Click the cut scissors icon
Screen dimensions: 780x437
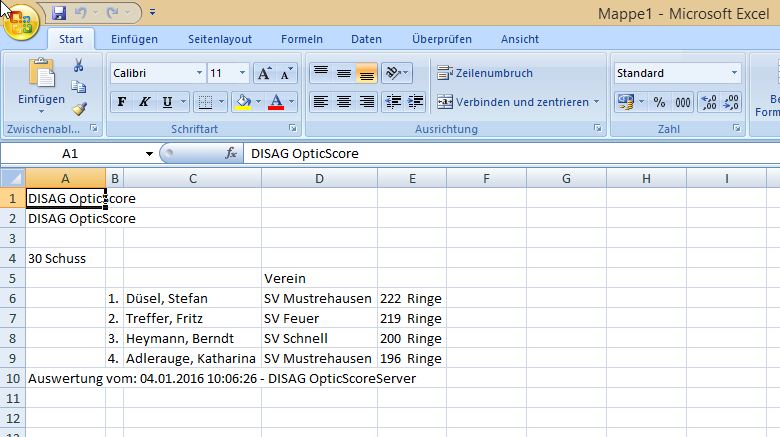click(78, 65)
